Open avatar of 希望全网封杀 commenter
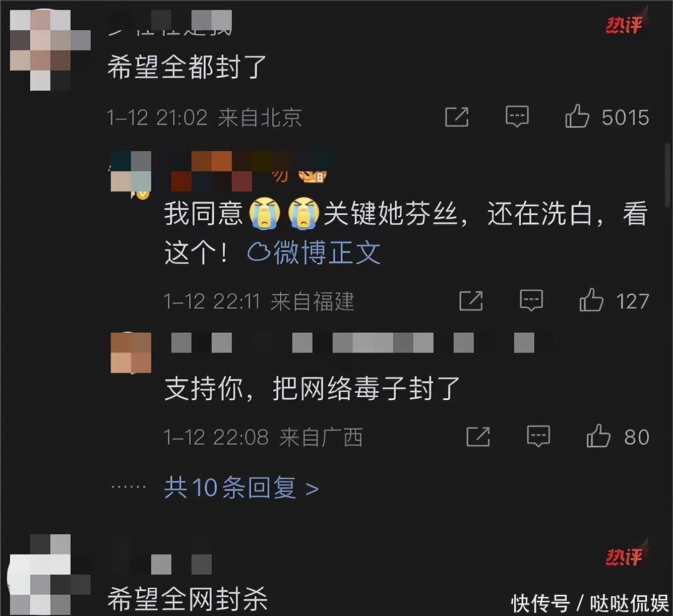The height and width of the screenshot is (616, 673). [x=50, y=575]
